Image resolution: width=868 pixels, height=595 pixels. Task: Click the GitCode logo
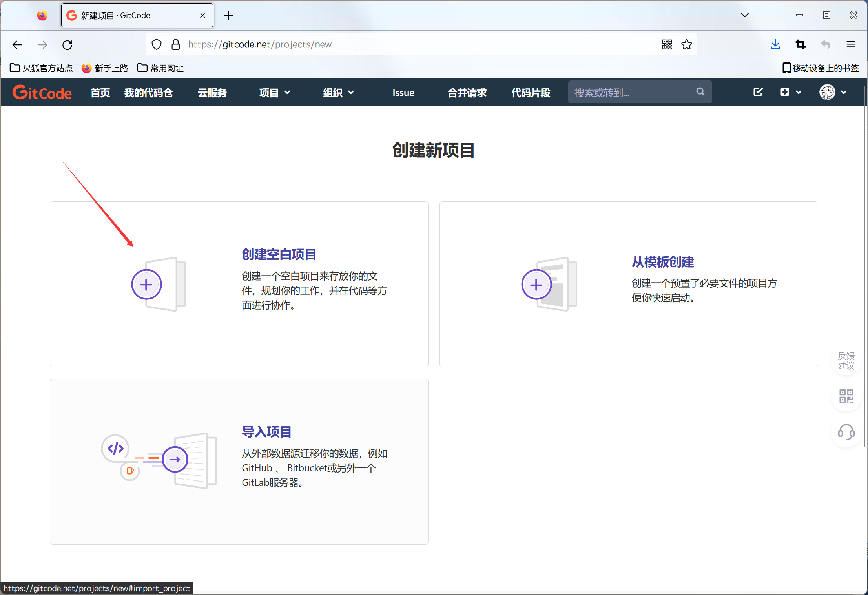[x=42, y=92]
